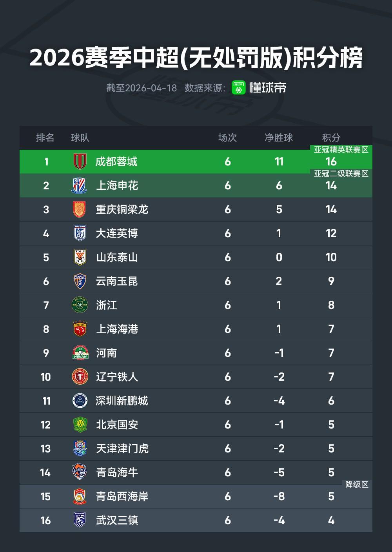Click the 天津津门虎 team name
Screen dimensions: 392x552
coord(122,448)
